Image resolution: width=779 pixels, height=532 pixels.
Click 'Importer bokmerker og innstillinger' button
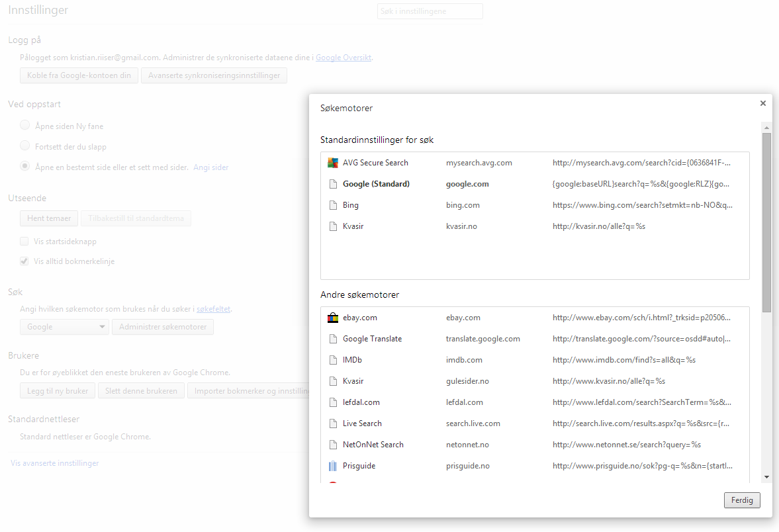click(248, 391)
